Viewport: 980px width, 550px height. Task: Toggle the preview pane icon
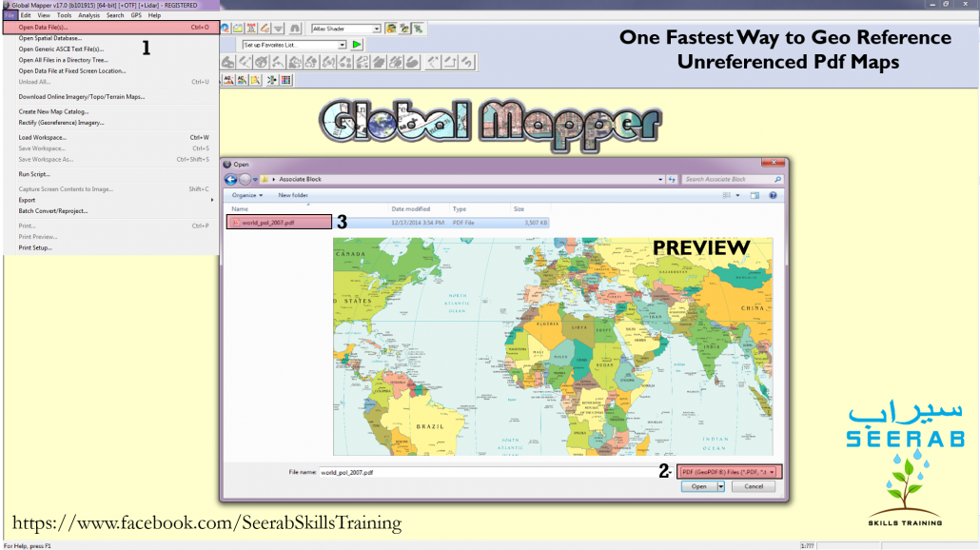pyautogui.click(x=755, y=196)
